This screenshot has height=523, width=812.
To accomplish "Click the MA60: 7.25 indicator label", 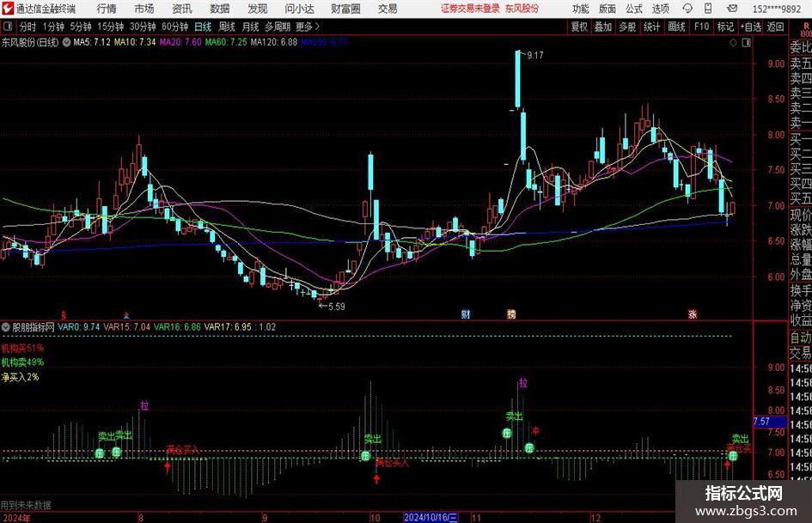I will (226, 42).
